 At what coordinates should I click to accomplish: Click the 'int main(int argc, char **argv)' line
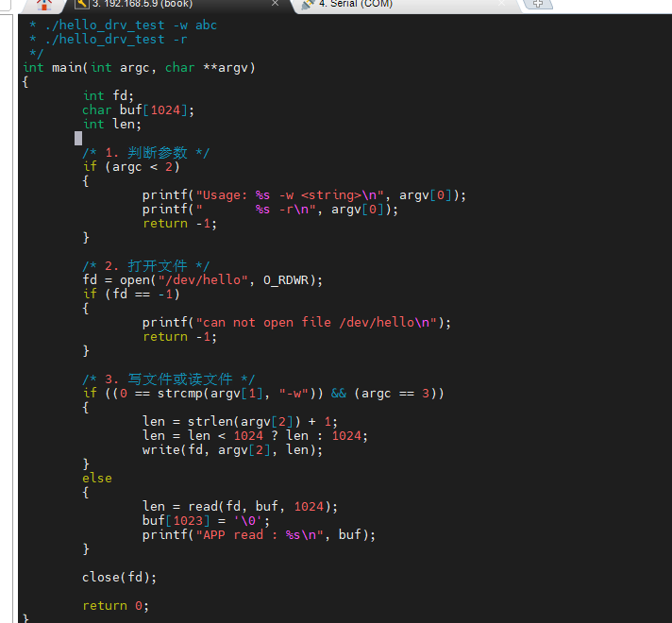point(139,68)
